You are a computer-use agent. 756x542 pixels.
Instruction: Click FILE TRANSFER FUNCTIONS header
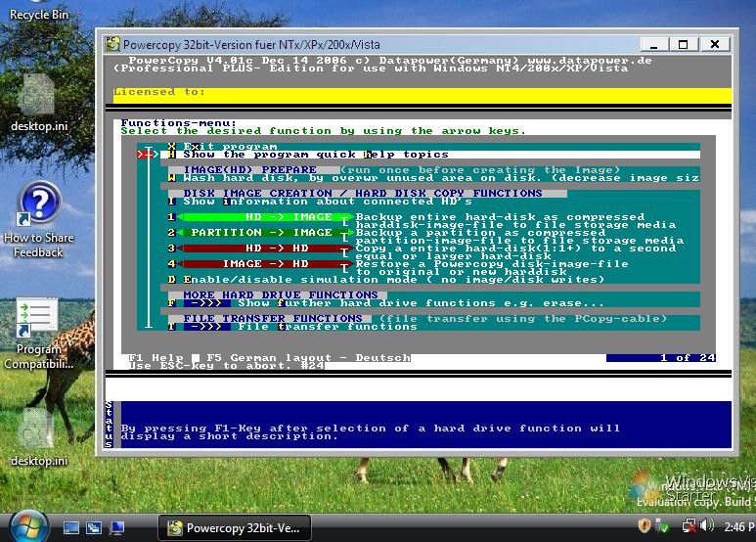[x=270, y=318]
